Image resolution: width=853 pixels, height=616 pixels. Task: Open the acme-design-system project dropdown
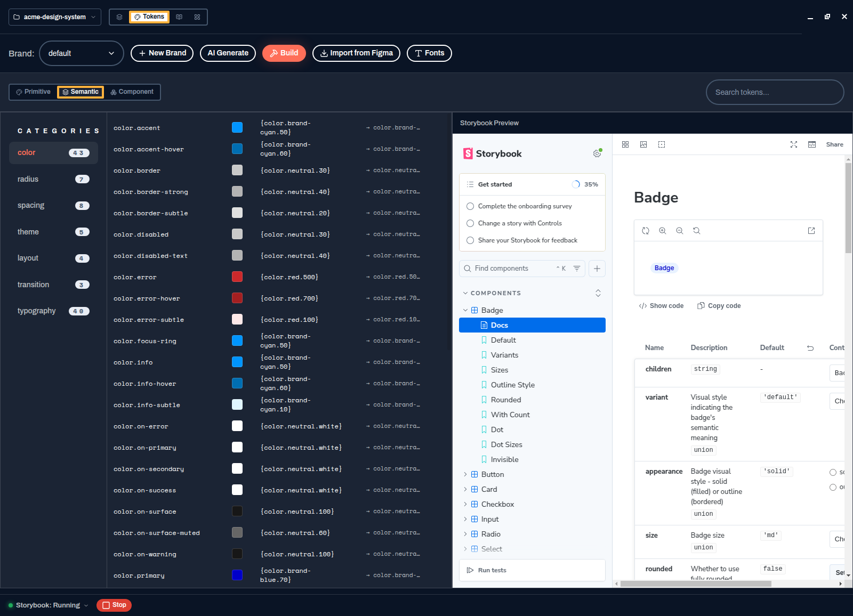(x=55, y=17)
